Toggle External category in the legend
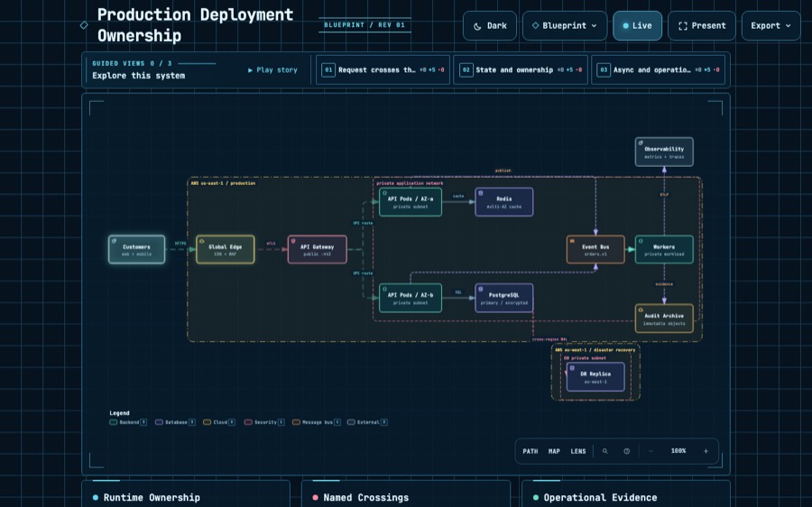This screenshot has width=812, height=507. [367, 422]
